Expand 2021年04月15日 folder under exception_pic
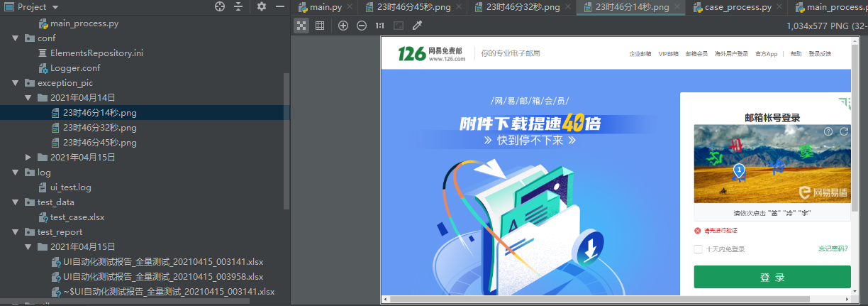Image resolution: width=868 pixels, height=306 pixels. (28, 158)
